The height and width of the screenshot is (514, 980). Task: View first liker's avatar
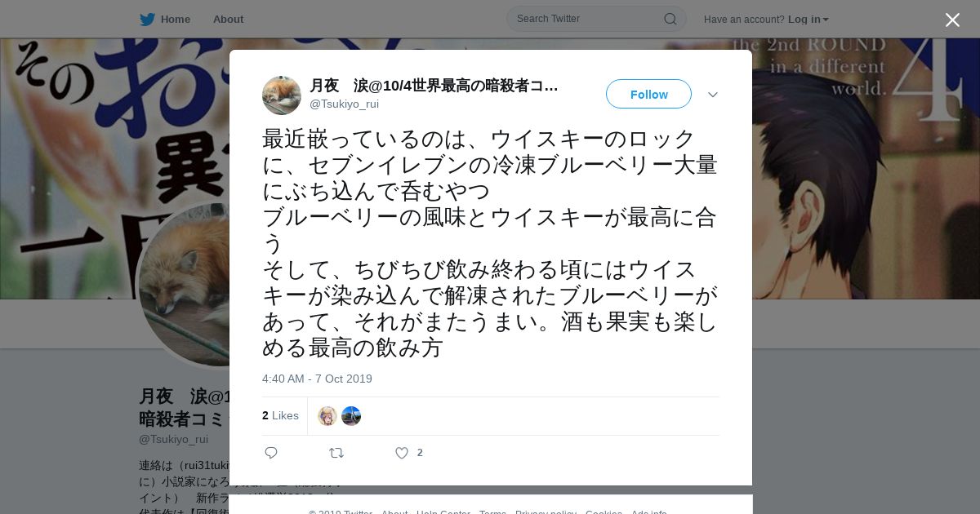point(327,416)
